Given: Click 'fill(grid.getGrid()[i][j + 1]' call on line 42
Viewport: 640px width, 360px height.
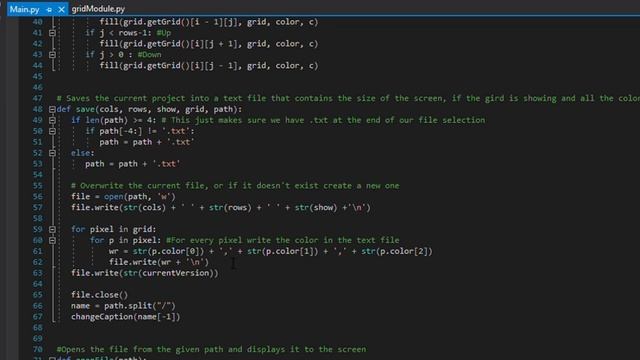Looking at the screenshot, I should click(x=209, y=44).
